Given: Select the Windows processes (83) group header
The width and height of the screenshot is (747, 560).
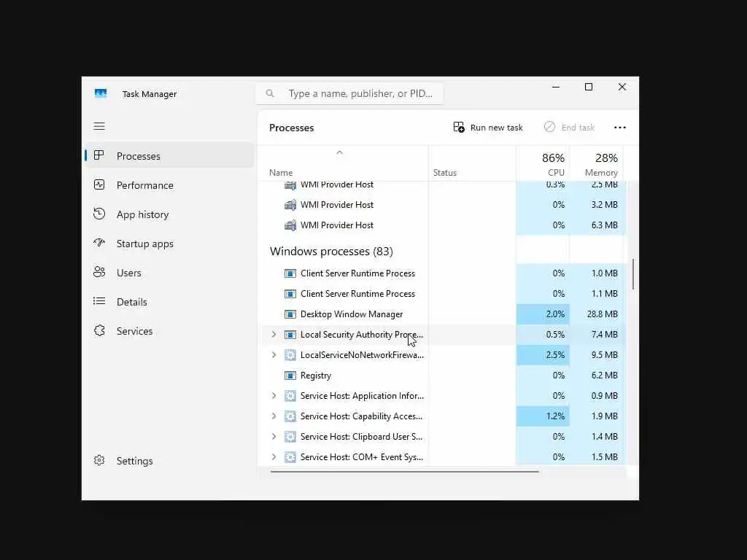Looking at the screenshot, I should (331, 251).
